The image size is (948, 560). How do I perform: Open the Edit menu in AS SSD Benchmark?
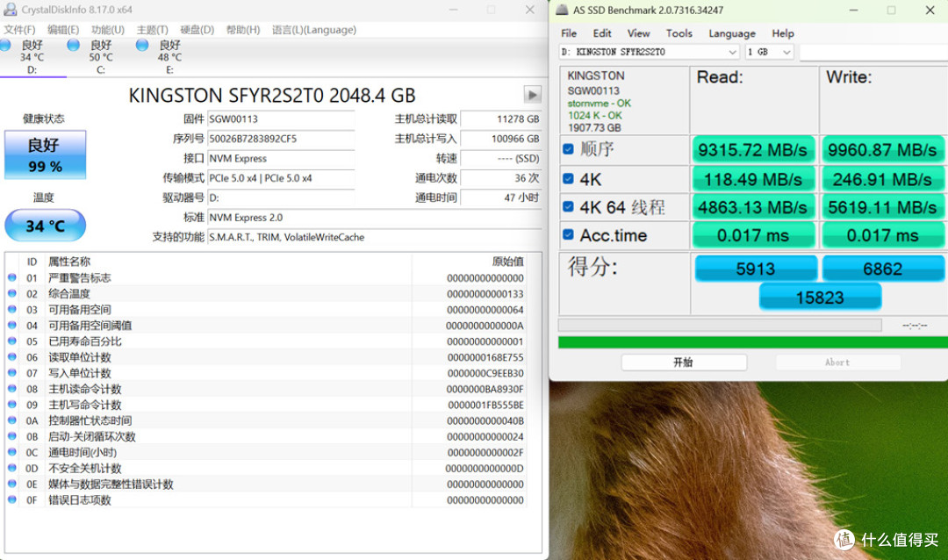click(x=602, y=33)
